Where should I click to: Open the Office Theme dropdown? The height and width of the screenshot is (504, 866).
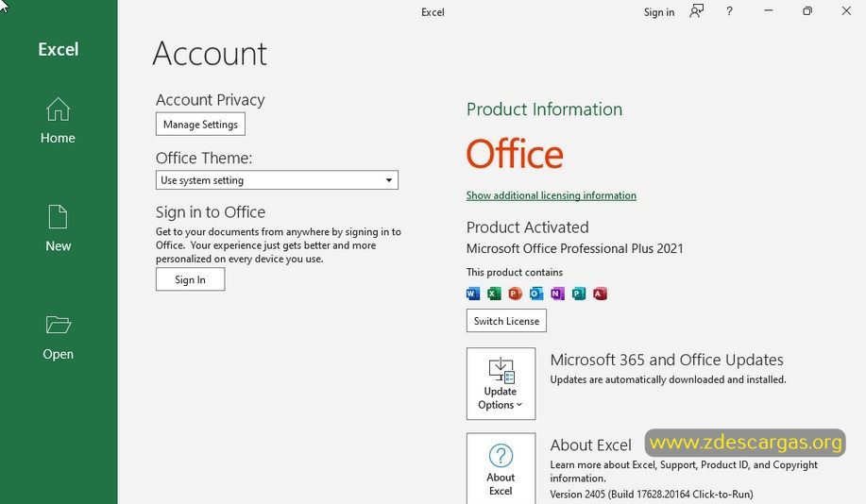pyautogui.click(x=277, y=180)
